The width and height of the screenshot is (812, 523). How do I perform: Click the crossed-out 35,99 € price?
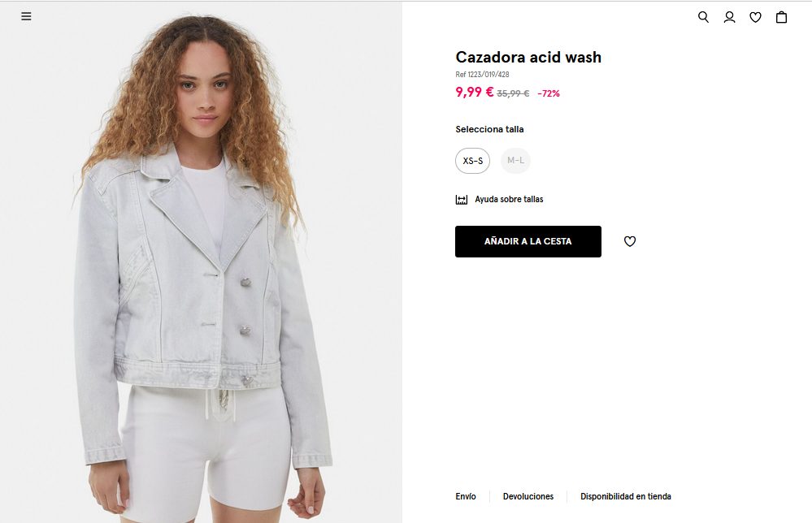point(513,93)
